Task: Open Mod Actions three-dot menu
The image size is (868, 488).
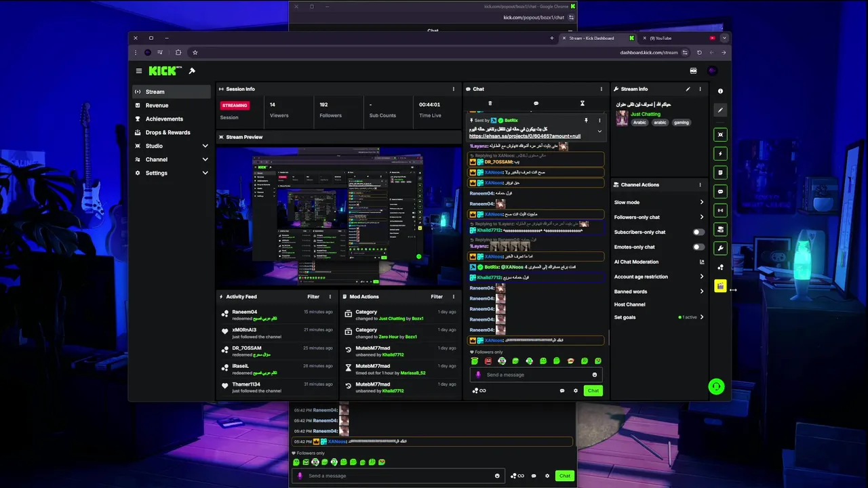Action: tap(454, 296)
